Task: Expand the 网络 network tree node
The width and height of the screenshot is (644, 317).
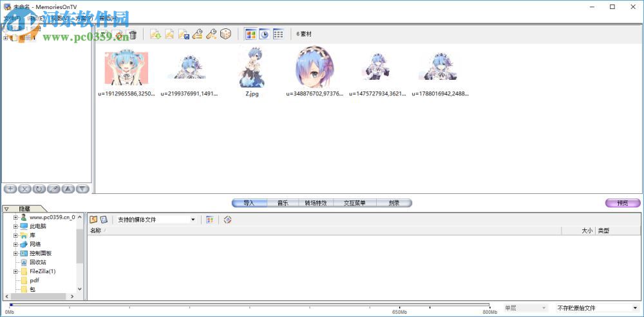Action: pos(15,244)
